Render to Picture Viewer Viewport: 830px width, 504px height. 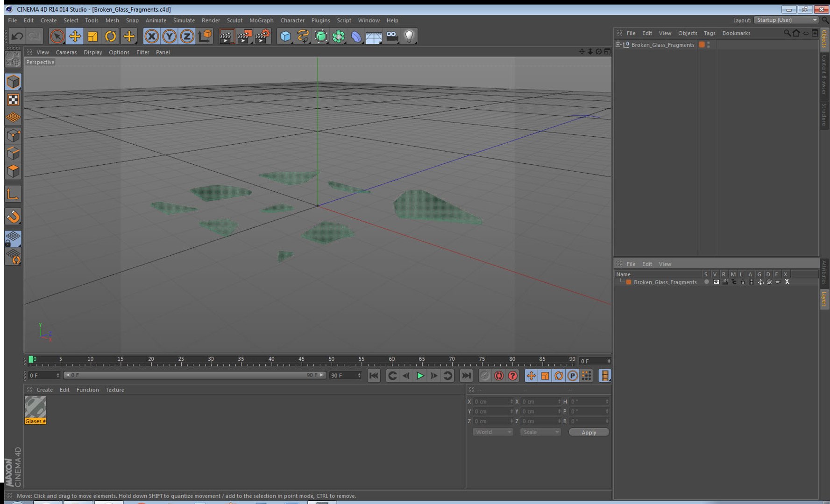(x=244, y=36)
